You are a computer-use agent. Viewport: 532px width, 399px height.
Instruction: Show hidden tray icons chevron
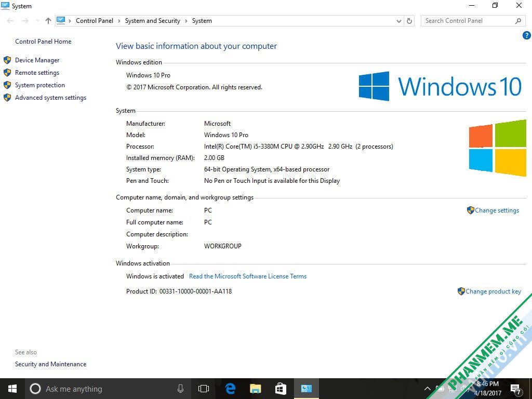click(428, 389)
